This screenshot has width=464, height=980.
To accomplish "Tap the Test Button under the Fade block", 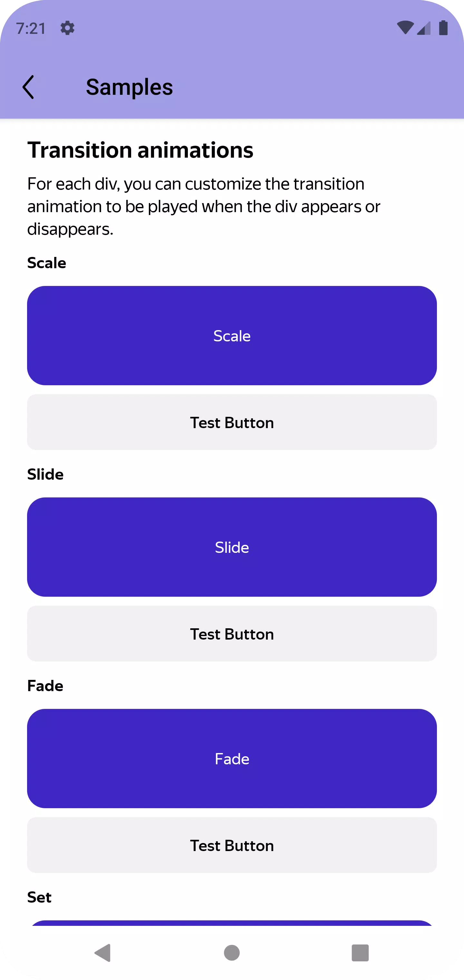I will pos(232,845).
